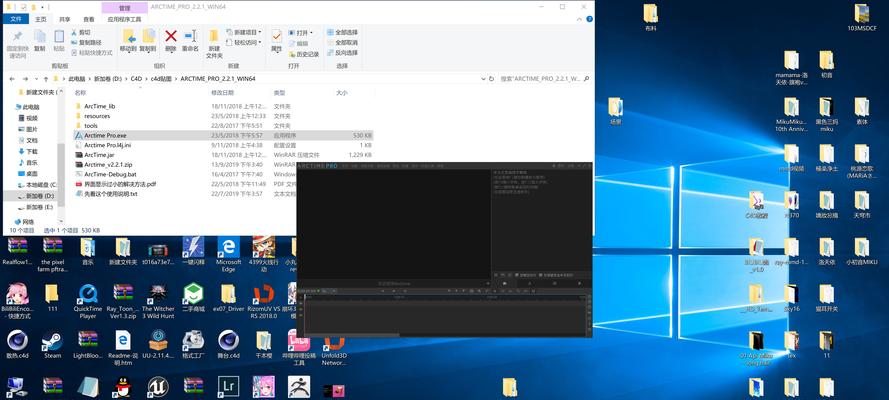Image resolution: width=889 pixels, height=400 pixels.
Task: Select the 布料 desktop folder
Action: [x=650, y=17]
